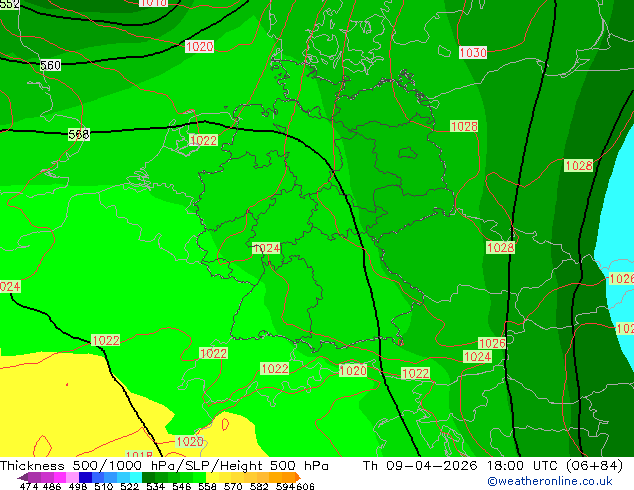The width and height of the screenshot is (634, 490).
Task: Click the legend value 510
Action: pyautogui.click(x=104, y=486)
